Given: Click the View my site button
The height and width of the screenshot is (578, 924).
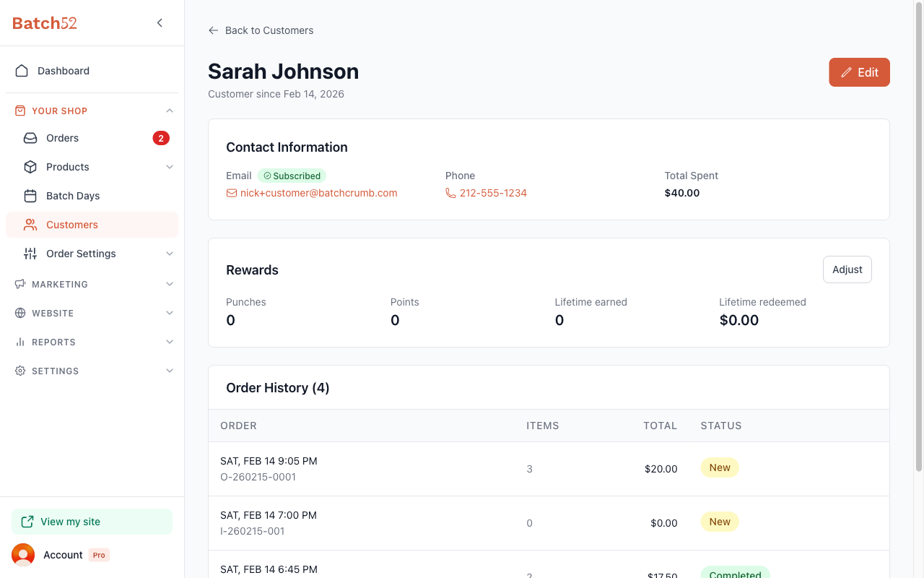Looking at the screenshot, I should [x=92, y=522].
